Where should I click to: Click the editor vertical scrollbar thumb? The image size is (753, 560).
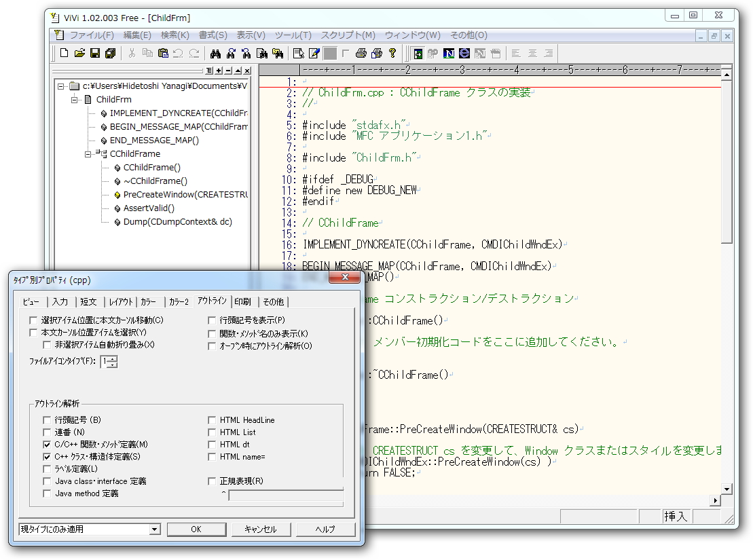pyautogui.click(x=727, y=162)
